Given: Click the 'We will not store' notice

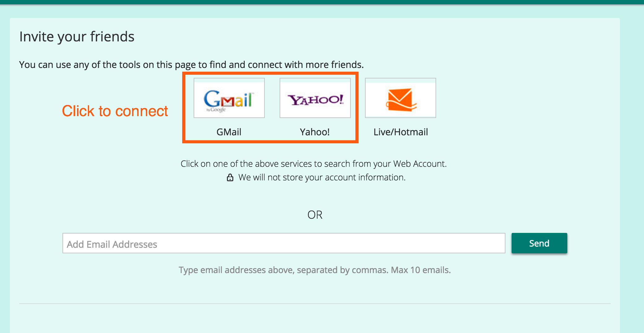Looking at the screenshot, I should coord(322,177).
